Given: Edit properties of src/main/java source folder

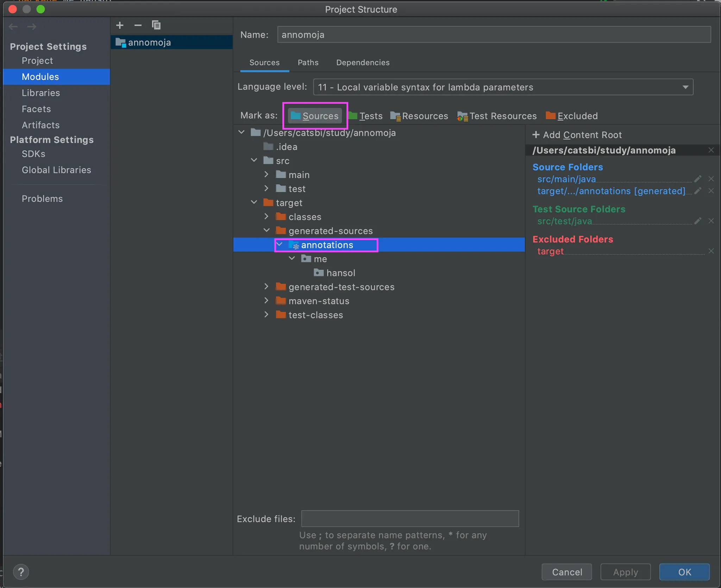Looking at the screenshot, I should tap(697, 179).
